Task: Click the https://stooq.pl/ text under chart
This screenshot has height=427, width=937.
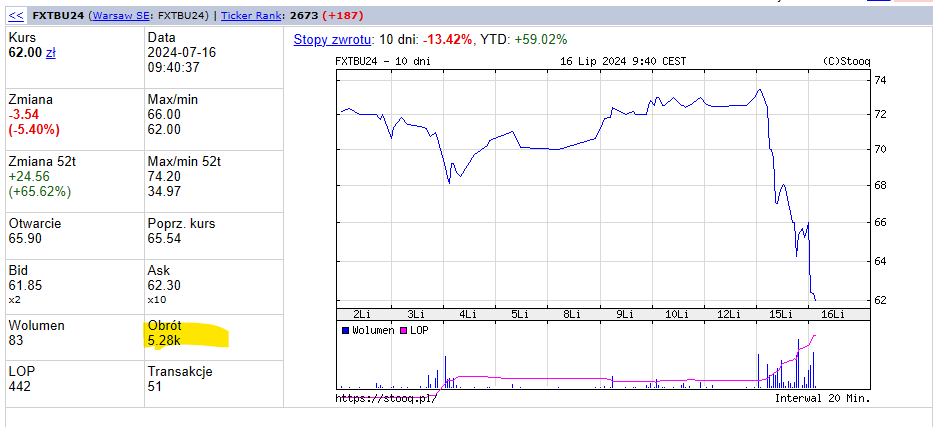Action: pyautogui.click(x=386, y=398)
